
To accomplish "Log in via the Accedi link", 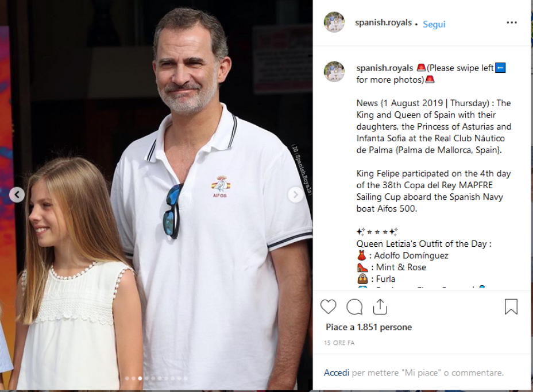I will coord(336,372).
